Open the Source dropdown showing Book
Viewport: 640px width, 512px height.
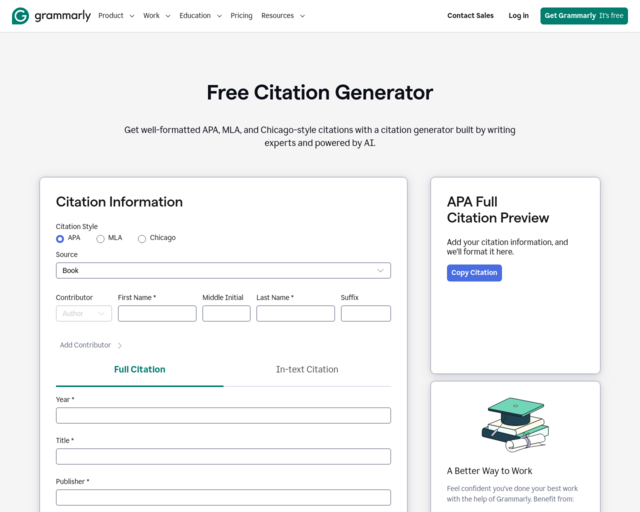click(x=223, y=271)
